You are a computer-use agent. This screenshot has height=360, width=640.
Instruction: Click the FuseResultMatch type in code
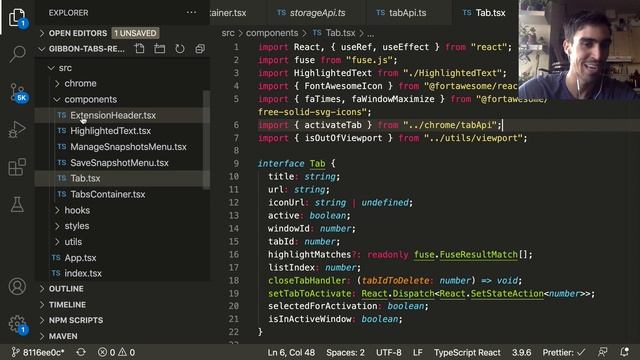(x=478, y=255)
